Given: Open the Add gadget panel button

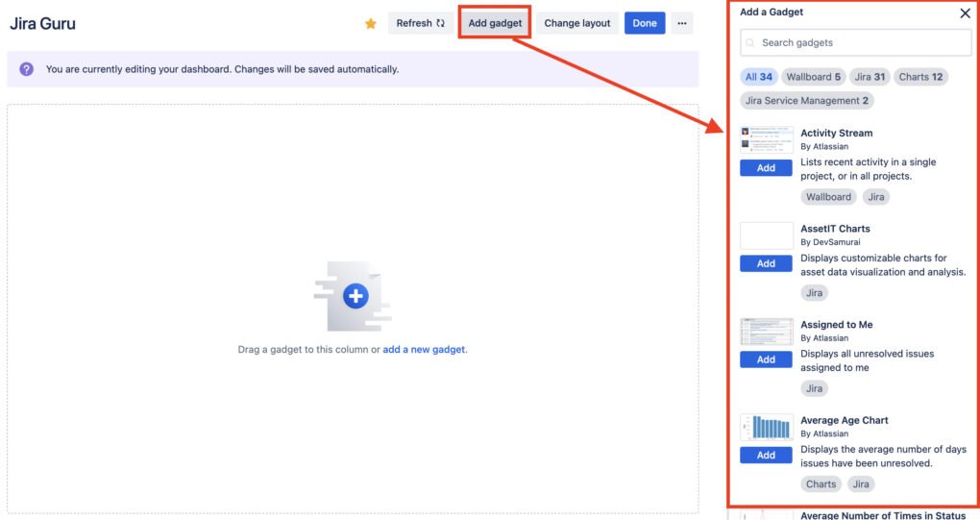Looking at the screenshot, I should 495,23.
